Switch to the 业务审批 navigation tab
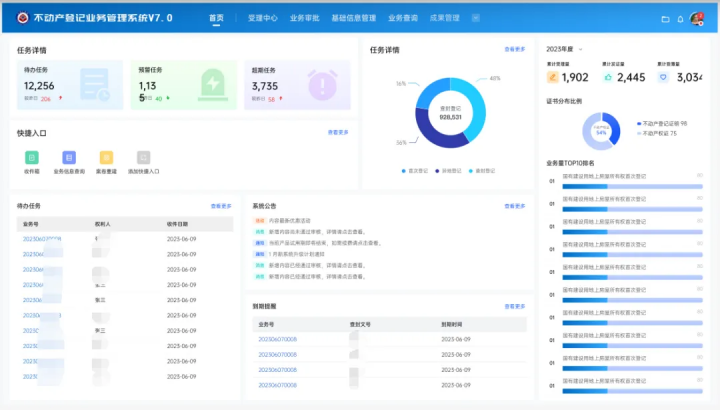Screen dimensions: 720x410 tap(304, 18)
